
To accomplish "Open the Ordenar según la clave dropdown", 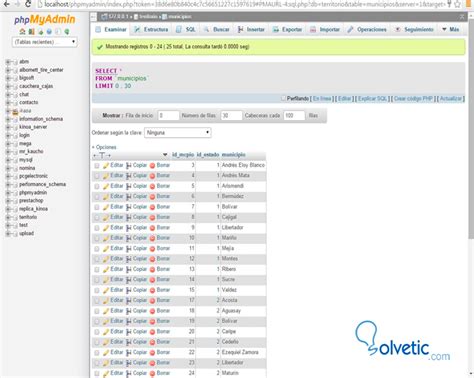I will pos(178,133).
